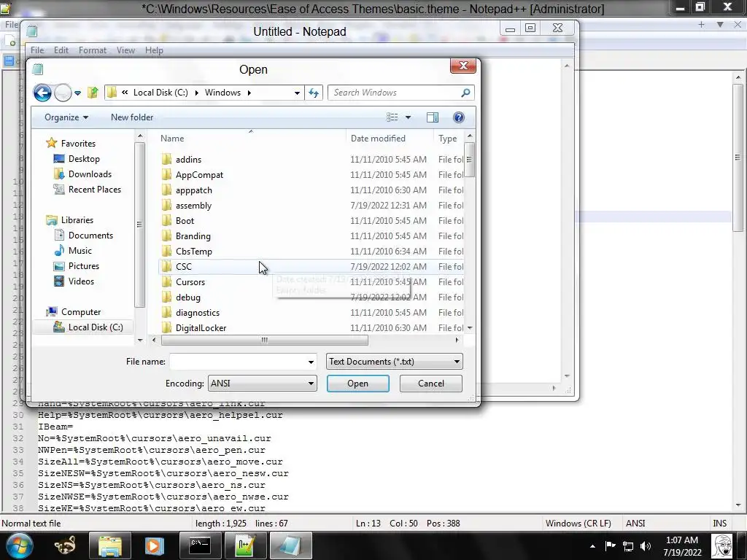
Task: Switch to Notepad++ on the taskbar
Action: [245, 545]
